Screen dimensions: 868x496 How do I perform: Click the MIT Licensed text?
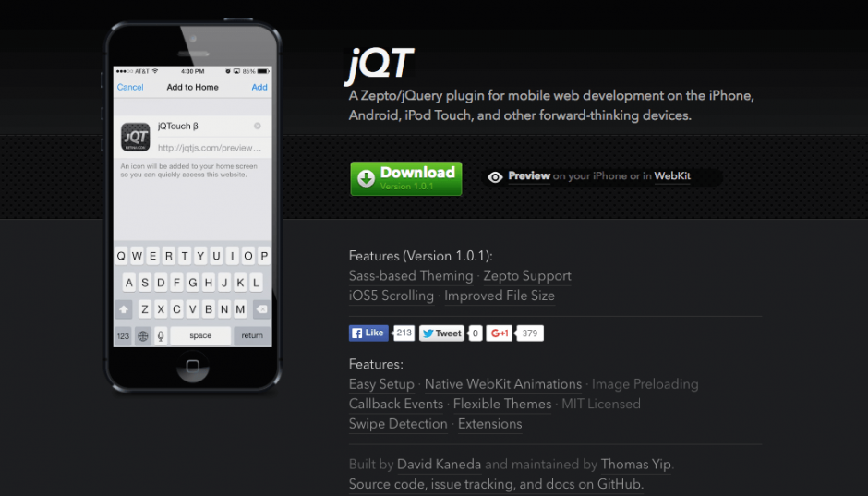click(600, 405)
